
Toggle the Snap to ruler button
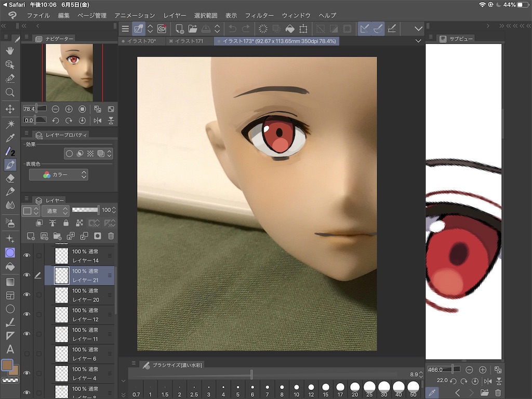point(364,29)
